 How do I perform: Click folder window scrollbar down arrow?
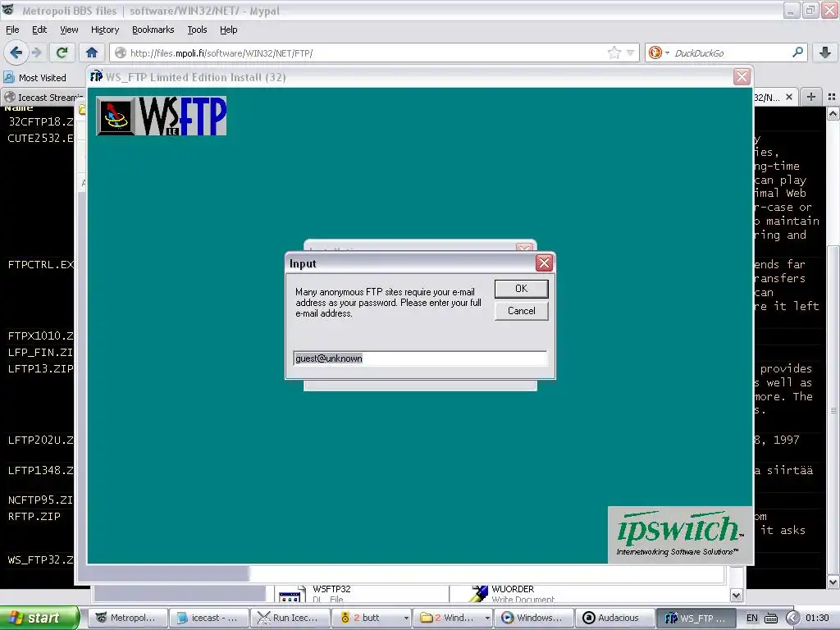(x=736, y=596)
